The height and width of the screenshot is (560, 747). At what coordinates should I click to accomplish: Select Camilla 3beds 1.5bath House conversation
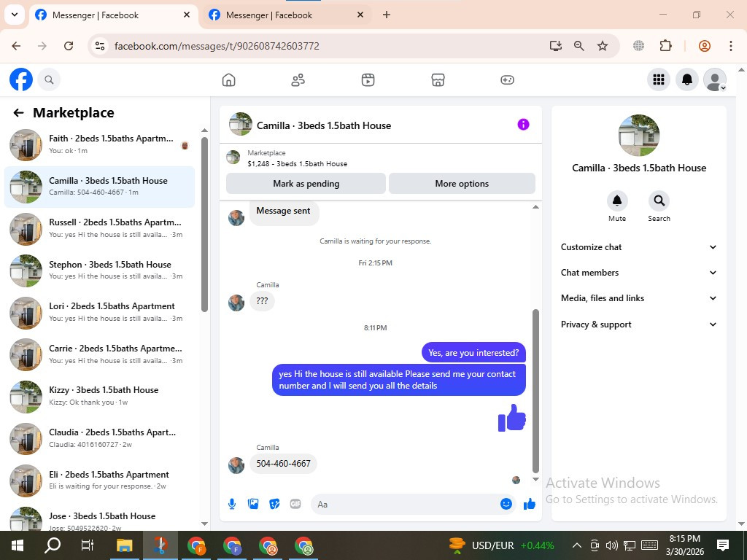pos(99,187)
